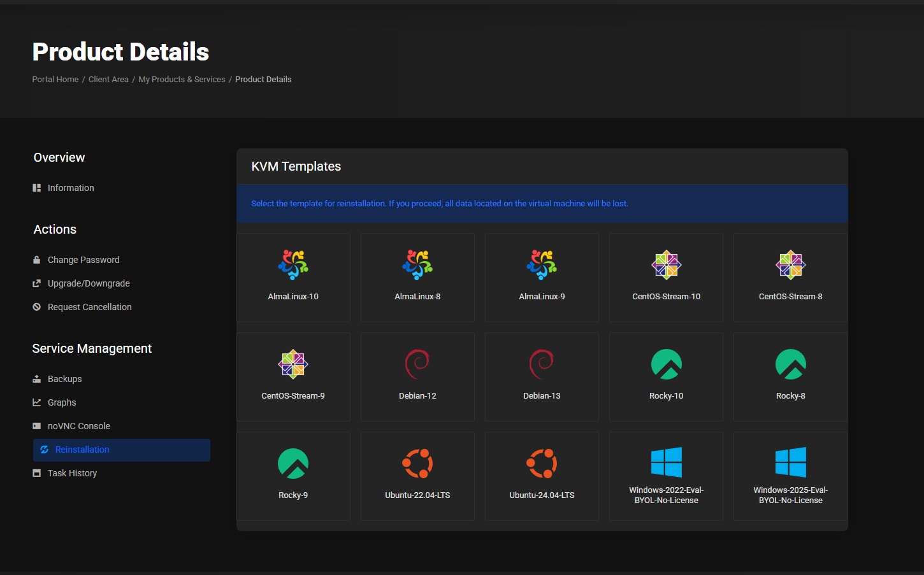Choose the Windows-2025-Eval-BYOL-No-License tile
The width and height of the screenshot is (924, 575).
[790, 476]
